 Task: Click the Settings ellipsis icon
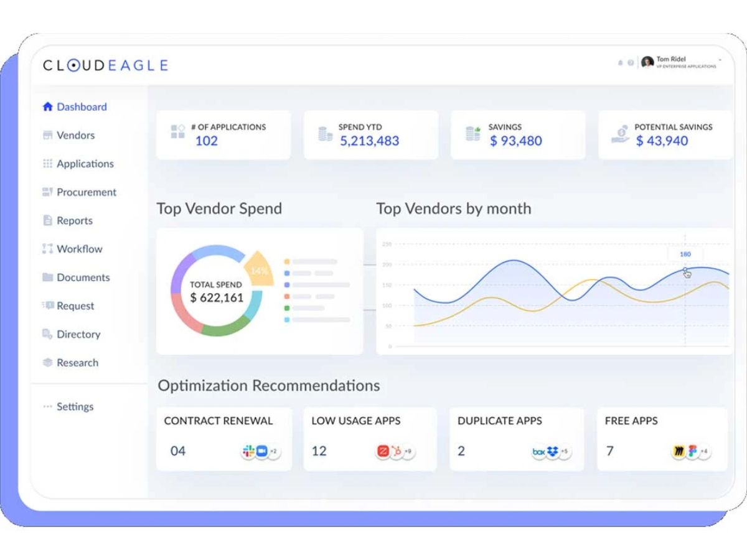[47, 407]
